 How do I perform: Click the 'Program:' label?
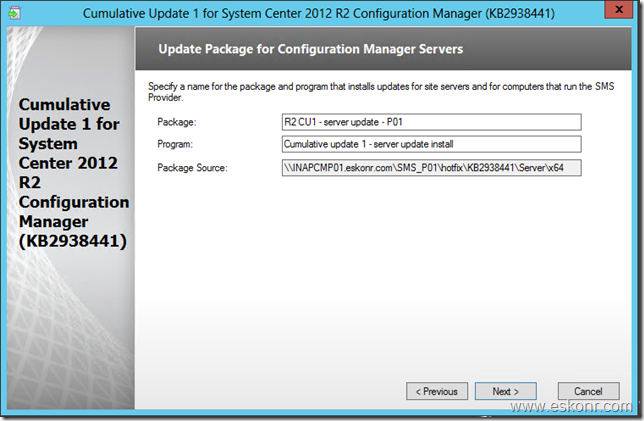click(175, 144)
